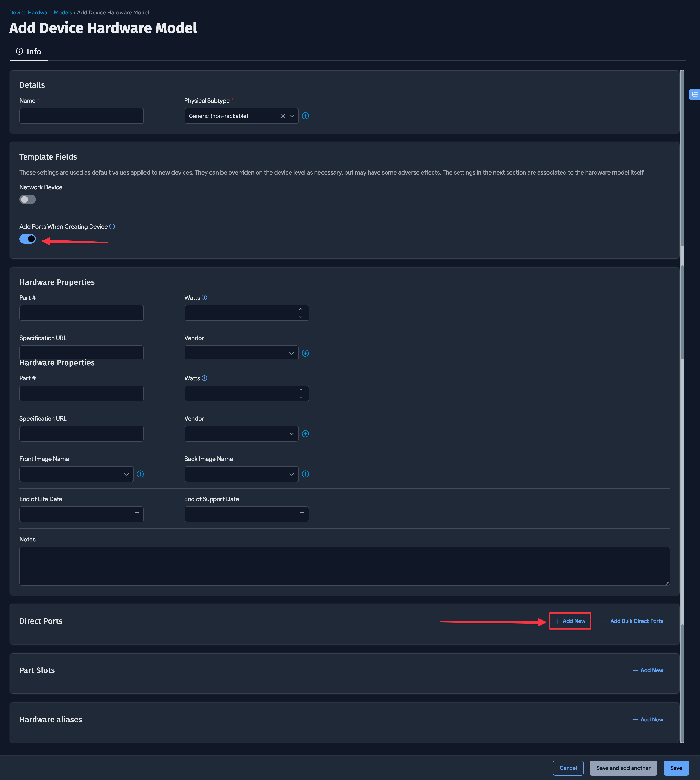Increment Watts with the up stepper arrow
Viewport: 700px width, 780px height.
point(301,309)
